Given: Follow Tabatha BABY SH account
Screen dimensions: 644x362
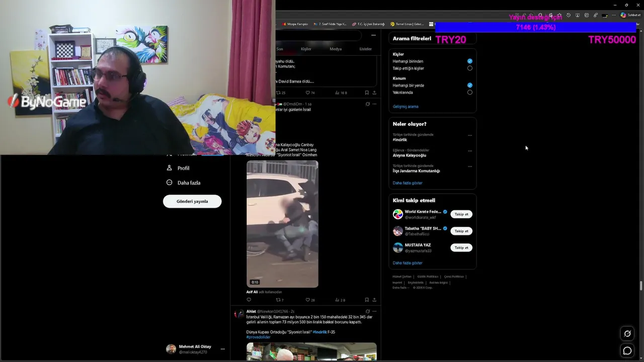Looking at the screenshot, I should click(x=461, y=231).
